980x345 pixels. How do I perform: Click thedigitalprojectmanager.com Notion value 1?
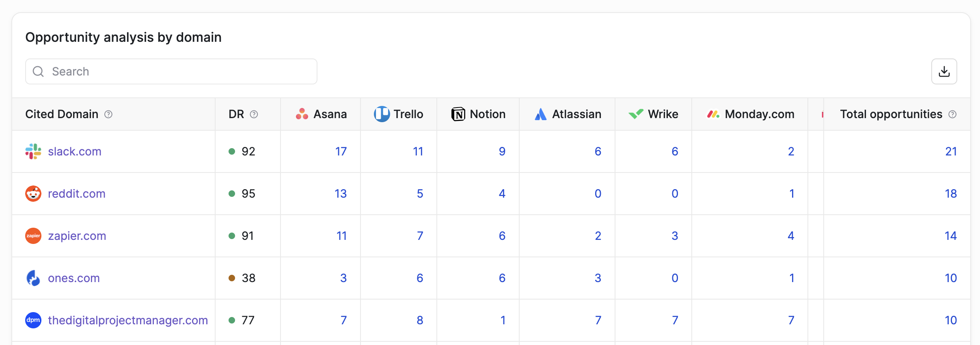coord(503,320)
